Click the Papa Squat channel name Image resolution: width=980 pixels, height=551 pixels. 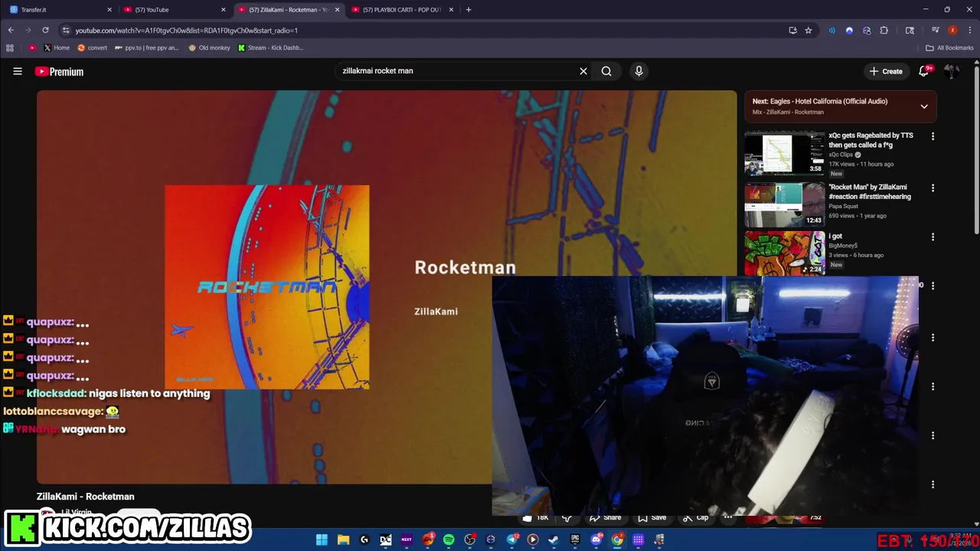(843, 206)
